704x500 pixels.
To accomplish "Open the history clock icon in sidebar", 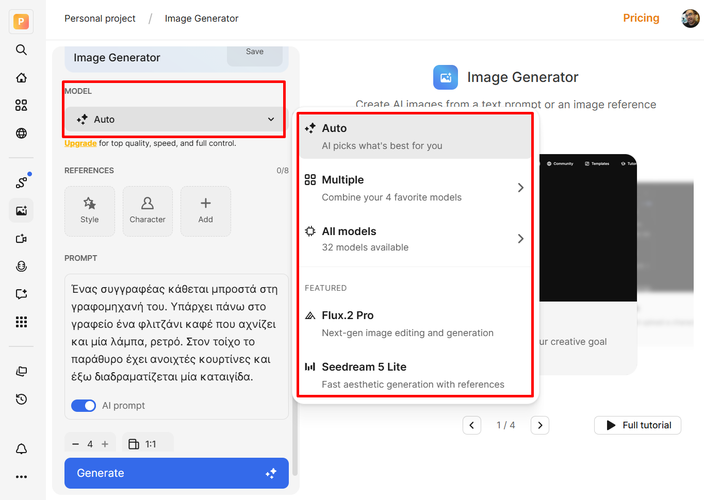I will tap(21, 400).
